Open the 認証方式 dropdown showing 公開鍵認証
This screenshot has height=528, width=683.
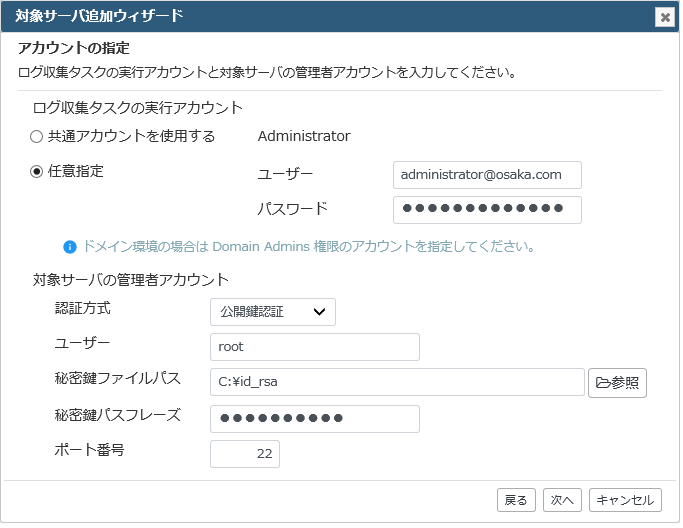click(273, 312)
